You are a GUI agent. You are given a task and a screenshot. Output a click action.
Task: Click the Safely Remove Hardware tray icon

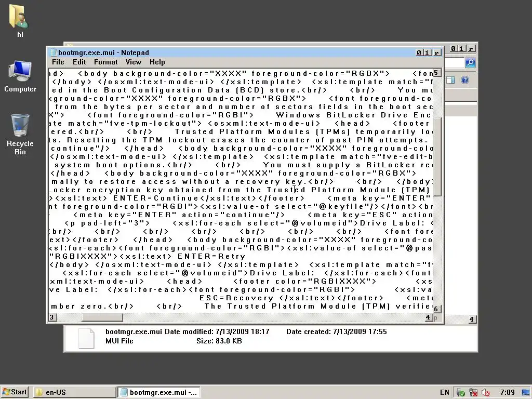460,393
